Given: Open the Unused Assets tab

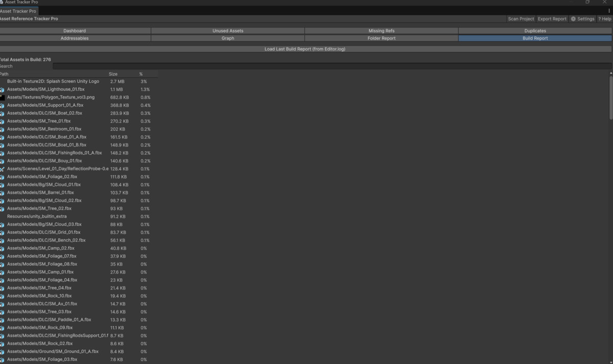Looking at the screenshot, I should click(x=227, y=31).
